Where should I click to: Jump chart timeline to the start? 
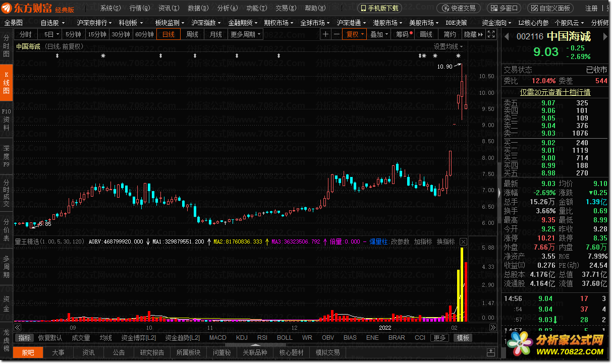(17, 328)
